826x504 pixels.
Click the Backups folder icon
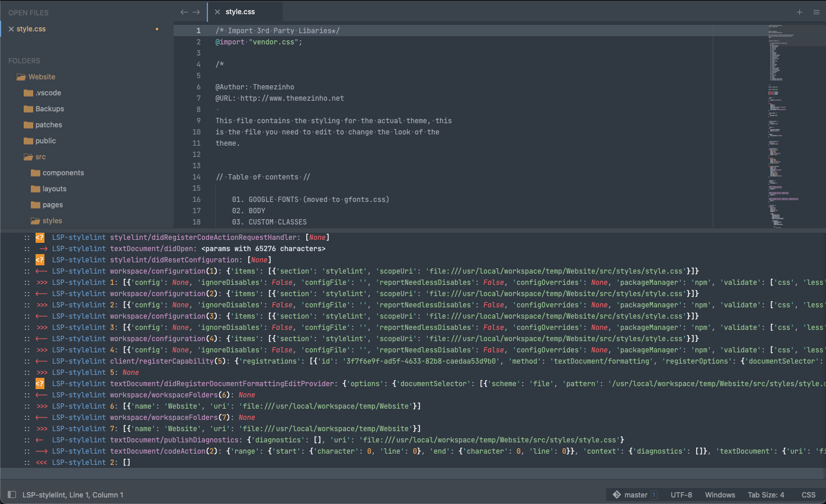pos(28,109)
